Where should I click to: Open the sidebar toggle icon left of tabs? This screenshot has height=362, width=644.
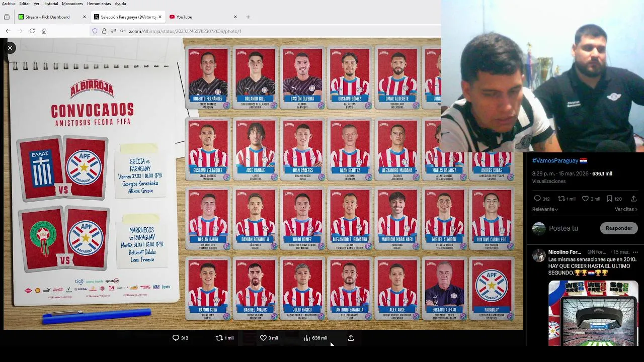point(7,17)
